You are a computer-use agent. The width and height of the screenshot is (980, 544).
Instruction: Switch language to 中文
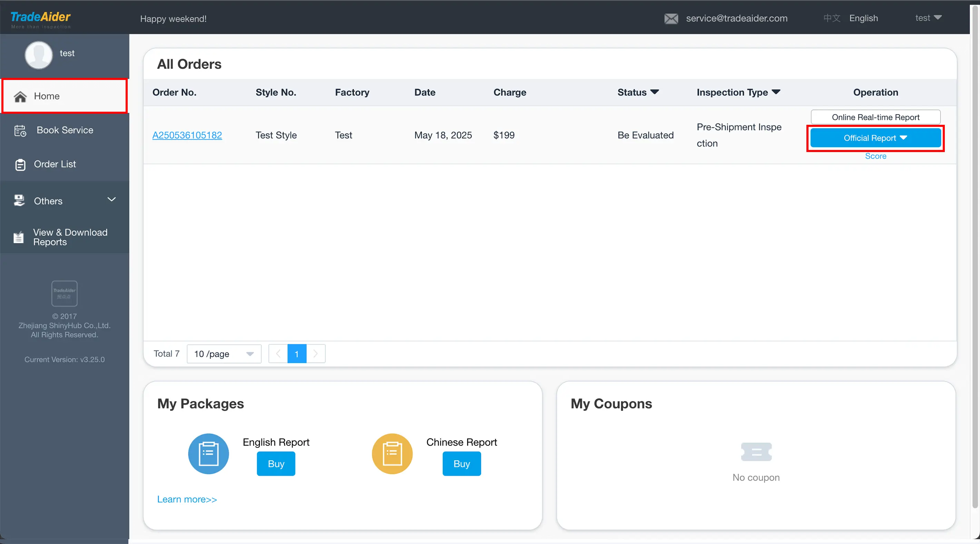[832, 18]
